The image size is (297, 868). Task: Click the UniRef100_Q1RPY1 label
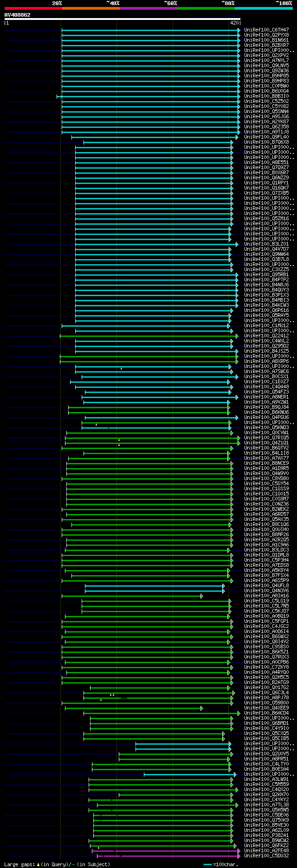tap(266, 183)
